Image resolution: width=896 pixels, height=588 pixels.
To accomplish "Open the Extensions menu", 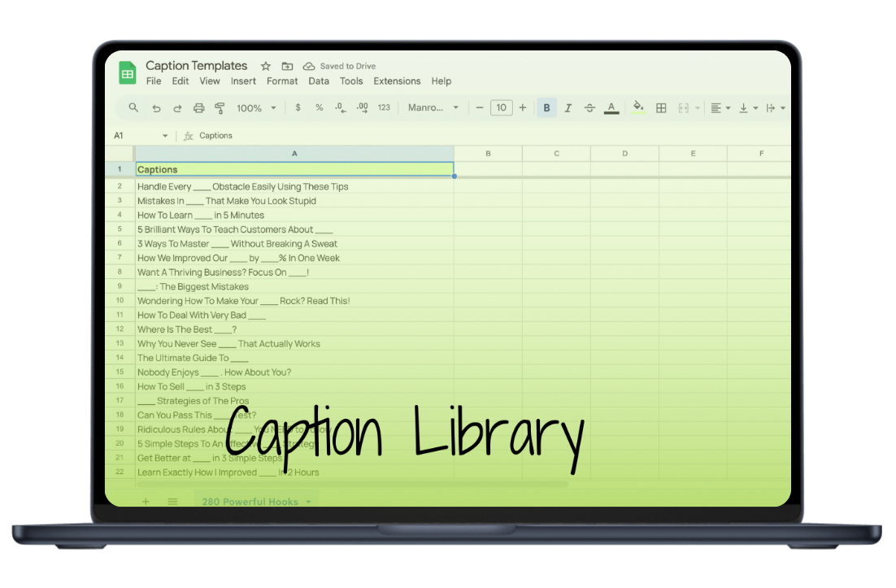I will 397,81.
